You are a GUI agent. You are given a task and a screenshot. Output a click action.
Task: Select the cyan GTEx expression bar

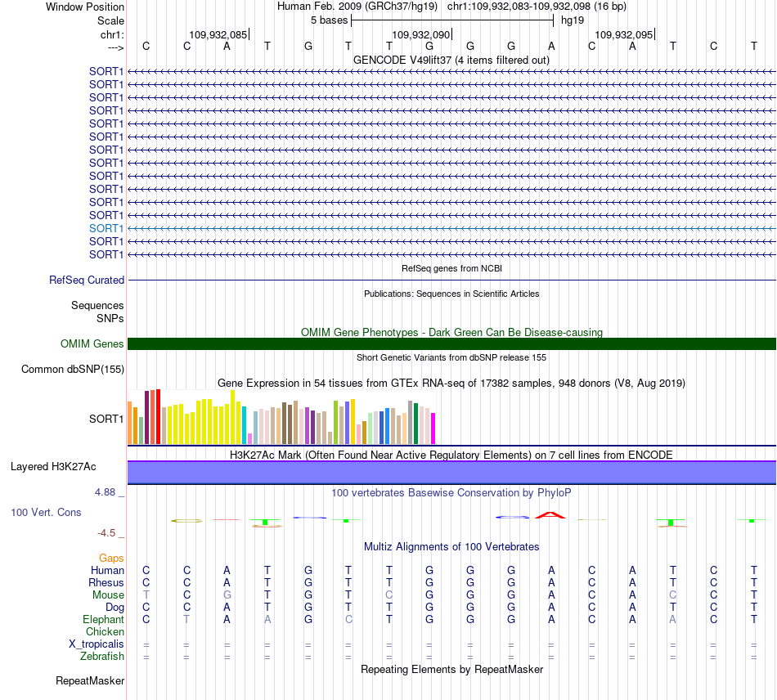click(x=245, y=425)
